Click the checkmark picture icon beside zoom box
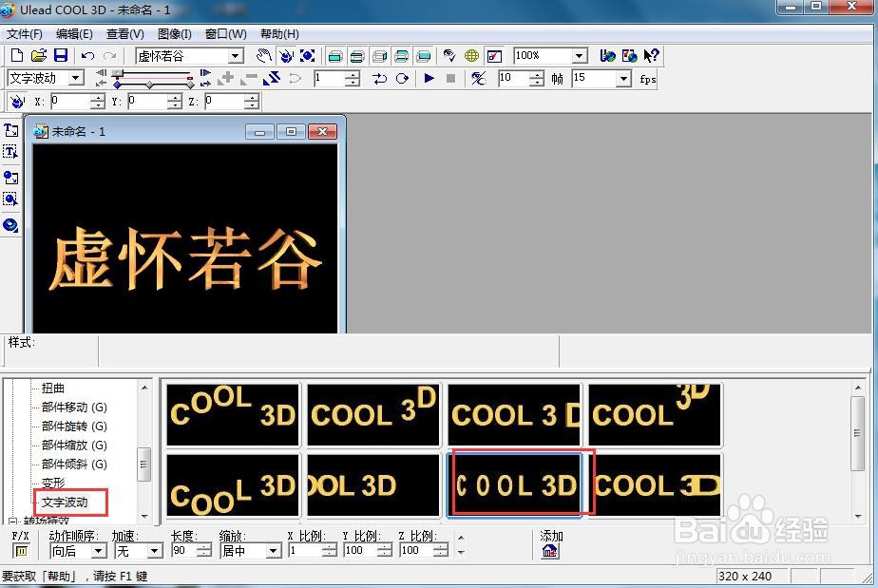Image resolution: width=878 pixels, height=588 pixels. tap(494, 55)
